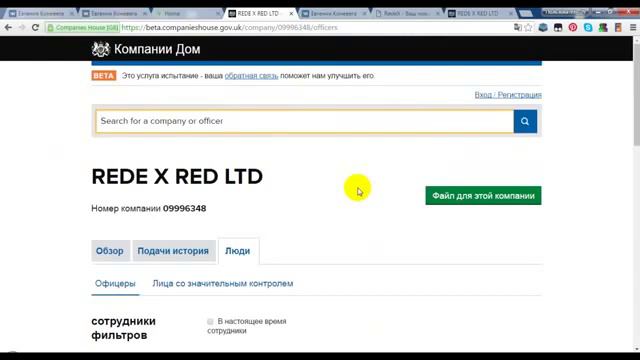This screenshot has height=360, width=640.
Task: Click the REDE X RED LTD heading
Action: (x=177, y=177)
